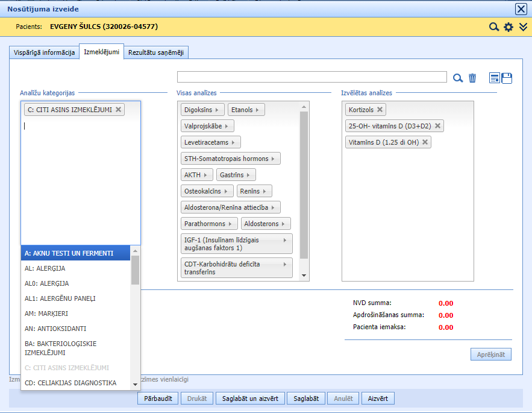Remove C: CITI ASINS IZMEKLĒJUMI category tag
532x413 pixels.
pyautogui.click(x=119, y=110)
